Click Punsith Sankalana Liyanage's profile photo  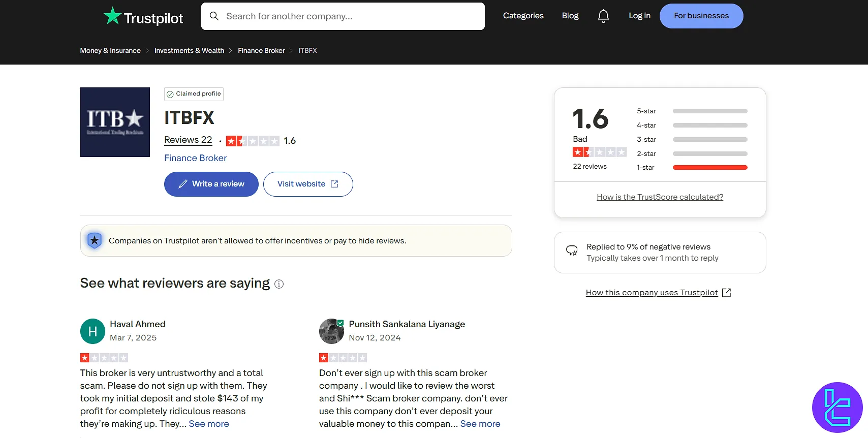pyautogui.click(x=331, y=331)
